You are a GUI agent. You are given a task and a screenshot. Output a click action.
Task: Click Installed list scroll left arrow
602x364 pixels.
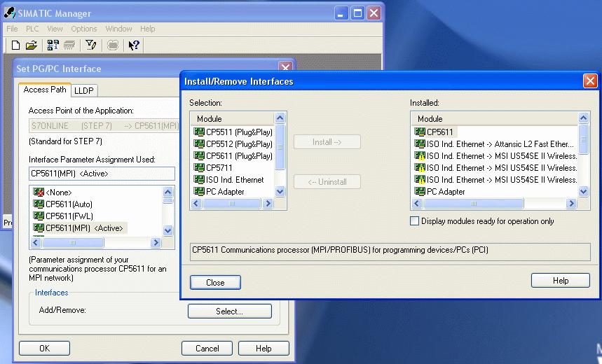click(417, 203)
